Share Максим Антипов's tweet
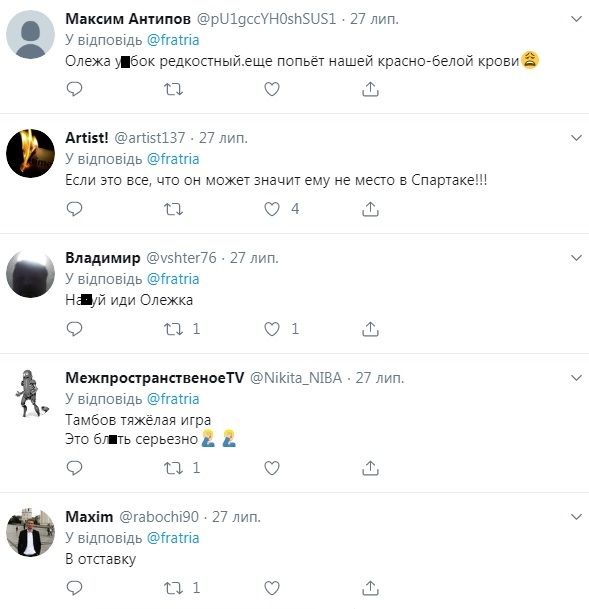The width and height of the screenshot is (589, 609). [370, 89]
